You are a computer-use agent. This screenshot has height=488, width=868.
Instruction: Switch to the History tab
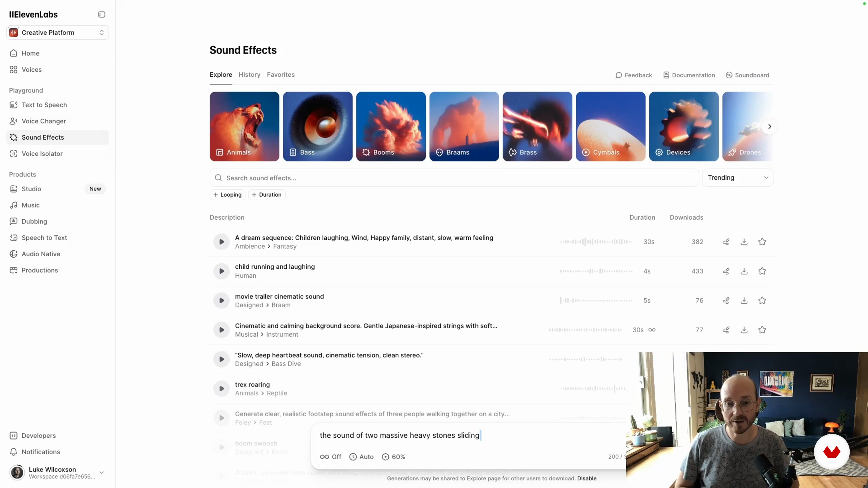click(x=249, y=74)
